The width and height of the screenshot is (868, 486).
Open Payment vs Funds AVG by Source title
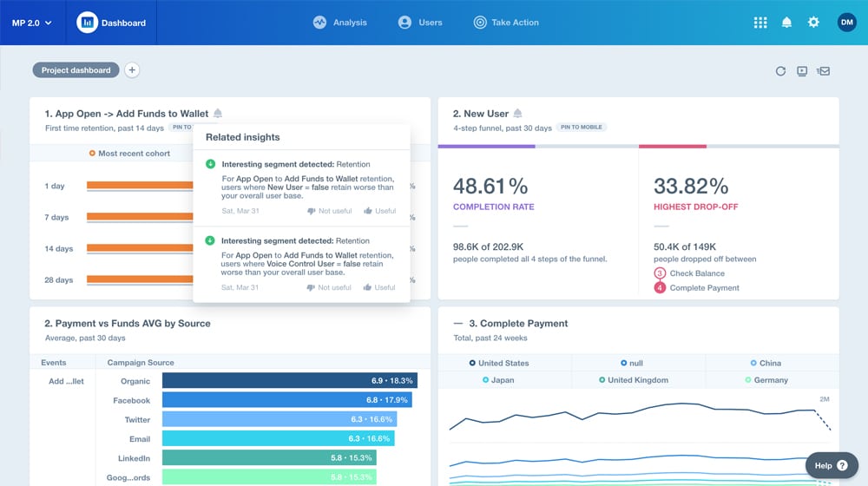pos(128,323)
